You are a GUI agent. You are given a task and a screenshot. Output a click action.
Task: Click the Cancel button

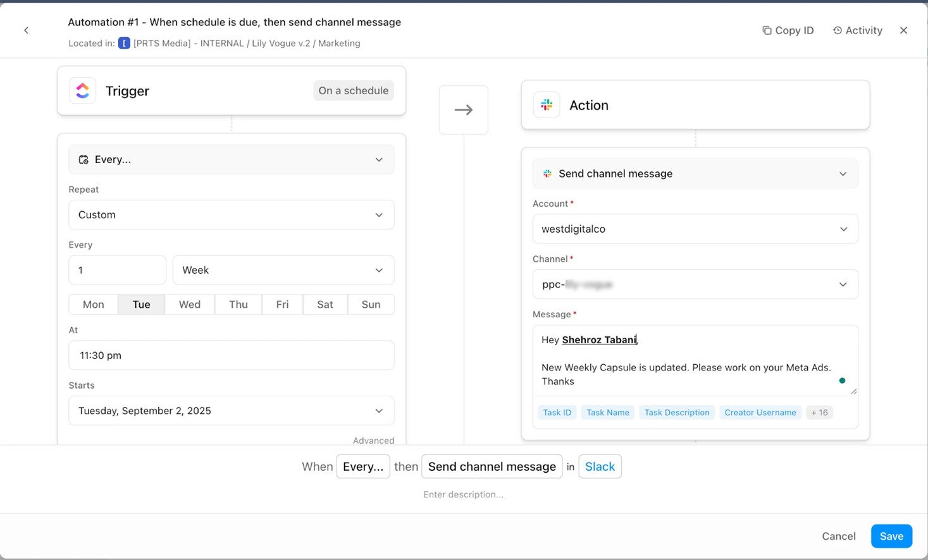[839, 536]
